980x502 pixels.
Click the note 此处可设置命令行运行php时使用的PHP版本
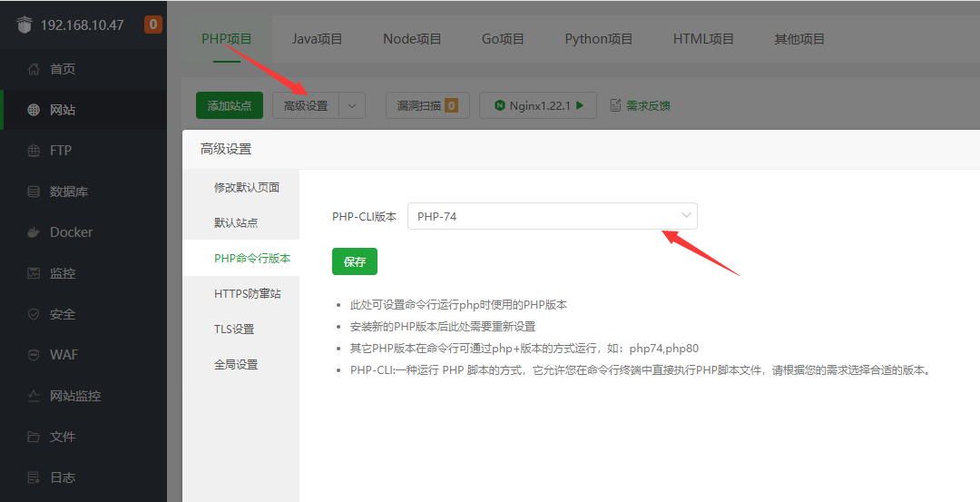pyautogui.click(x=458, y=305)
